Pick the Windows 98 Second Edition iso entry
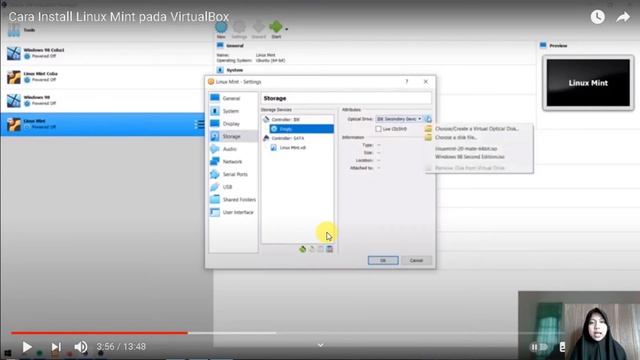Screen dimensions: 640x360 479,157
